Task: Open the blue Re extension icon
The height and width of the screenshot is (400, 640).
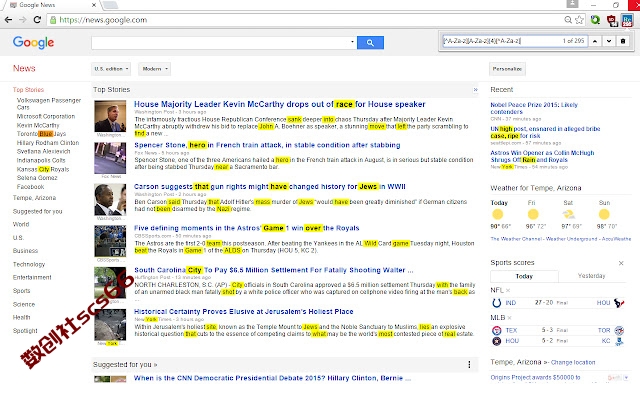Action: [x=627, y=20]
